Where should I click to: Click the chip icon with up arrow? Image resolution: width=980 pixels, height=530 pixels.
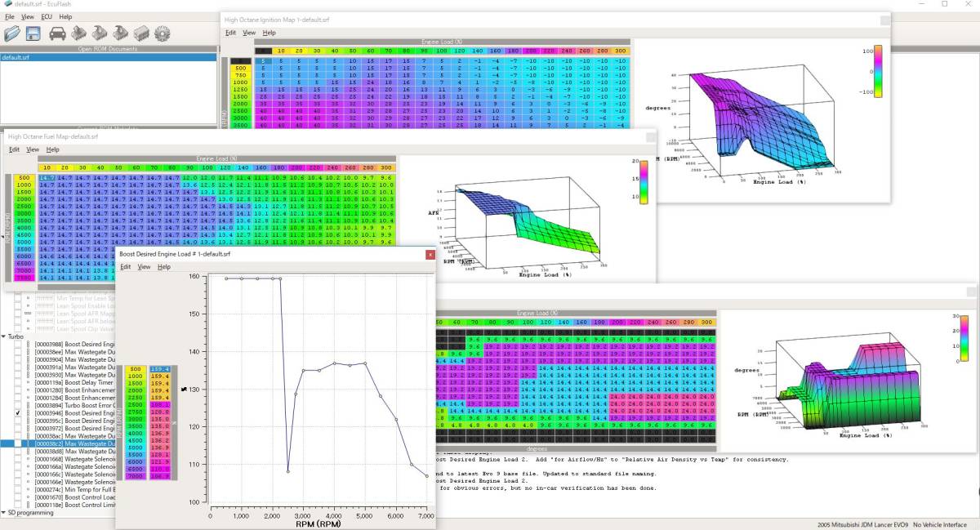79,33
